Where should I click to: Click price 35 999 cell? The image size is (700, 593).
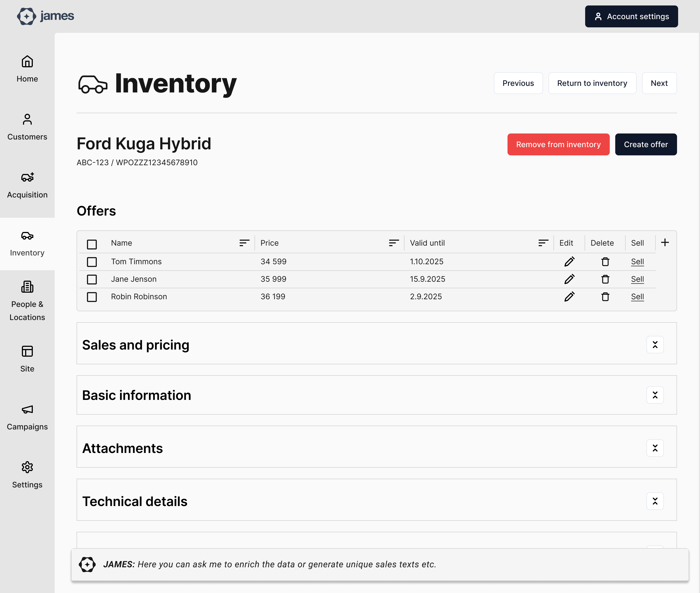[273, 279]
